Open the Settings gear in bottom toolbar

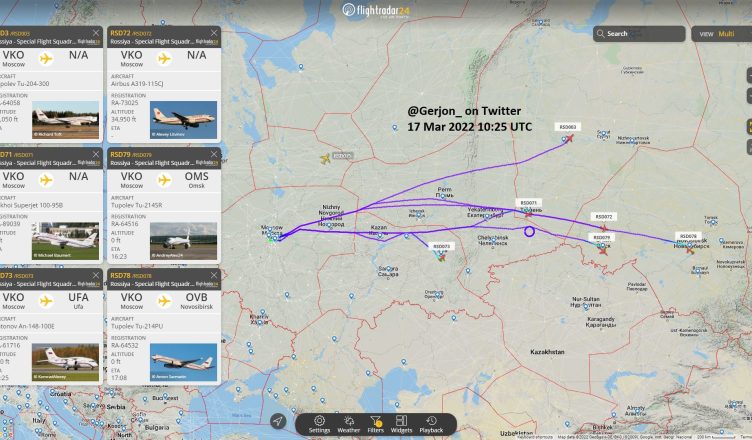[319, 424]
